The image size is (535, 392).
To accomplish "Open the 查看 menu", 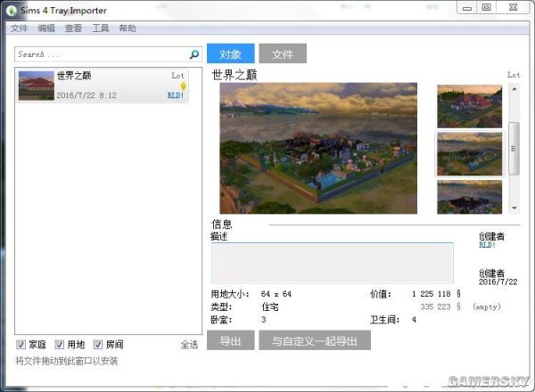I will point(73,29).
